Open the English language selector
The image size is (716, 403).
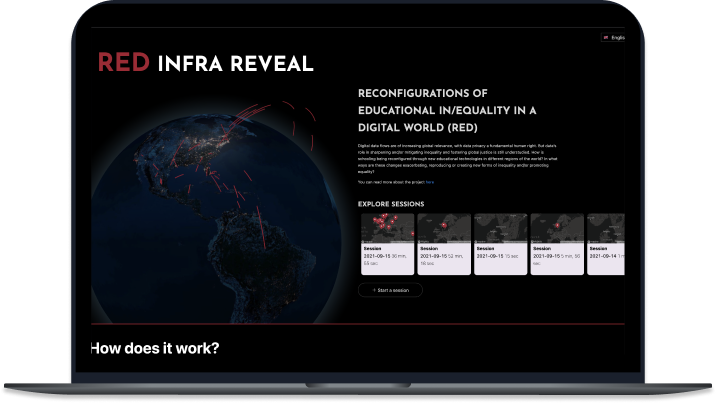(613, 37)
